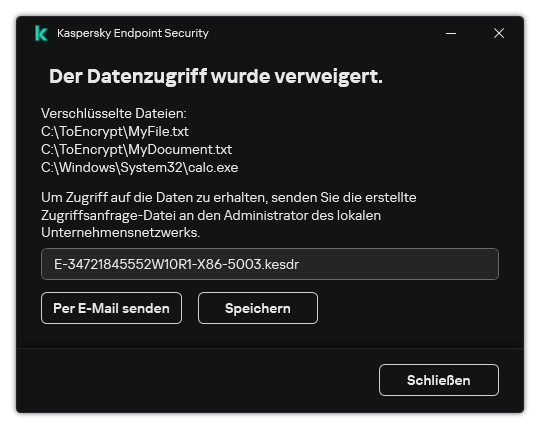Viewport: 540px width, 429px height.
Task: Click the line starting with Zugriffsanfrage-Datei
Action: click(211, 216)
